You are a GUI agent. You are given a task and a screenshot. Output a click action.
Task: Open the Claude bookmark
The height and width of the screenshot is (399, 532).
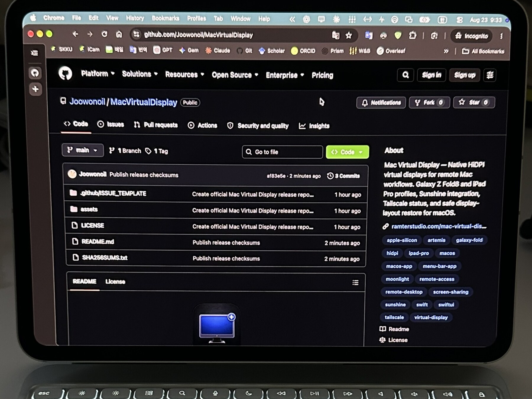tap(218, 51)
